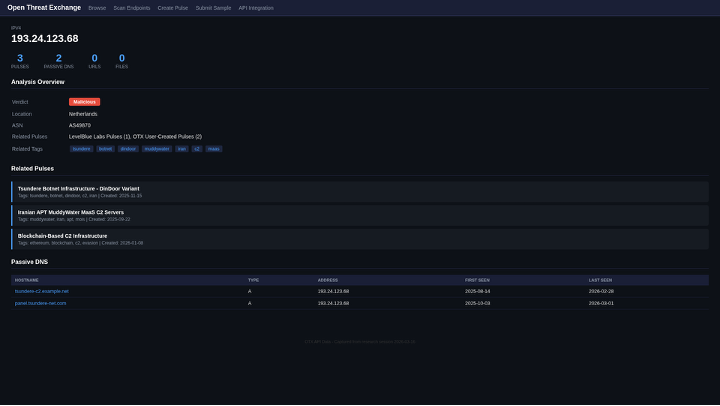Select the botnet related tag
720x406 pixels.
pyautogui.click(x=105, y=148)
